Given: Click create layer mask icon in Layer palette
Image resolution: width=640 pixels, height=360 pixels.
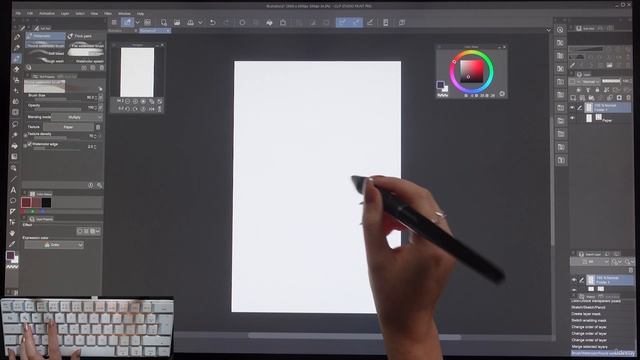Looking at the screenshot, I should tap(619, 98).
